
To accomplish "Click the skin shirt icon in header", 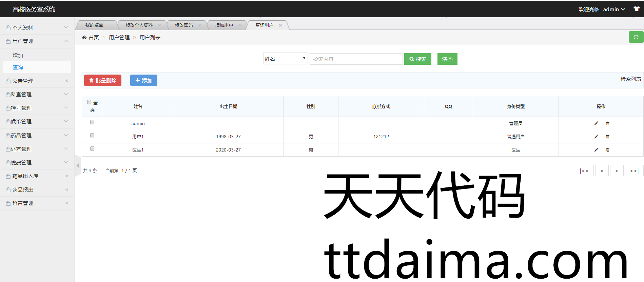I will click(636, 9).
